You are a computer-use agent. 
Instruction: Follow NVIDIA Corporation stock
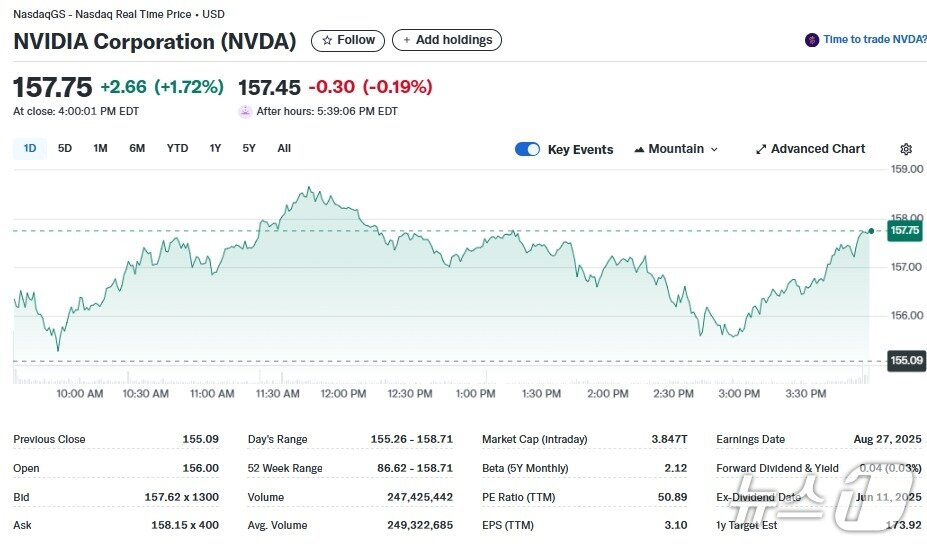point(348,40)
